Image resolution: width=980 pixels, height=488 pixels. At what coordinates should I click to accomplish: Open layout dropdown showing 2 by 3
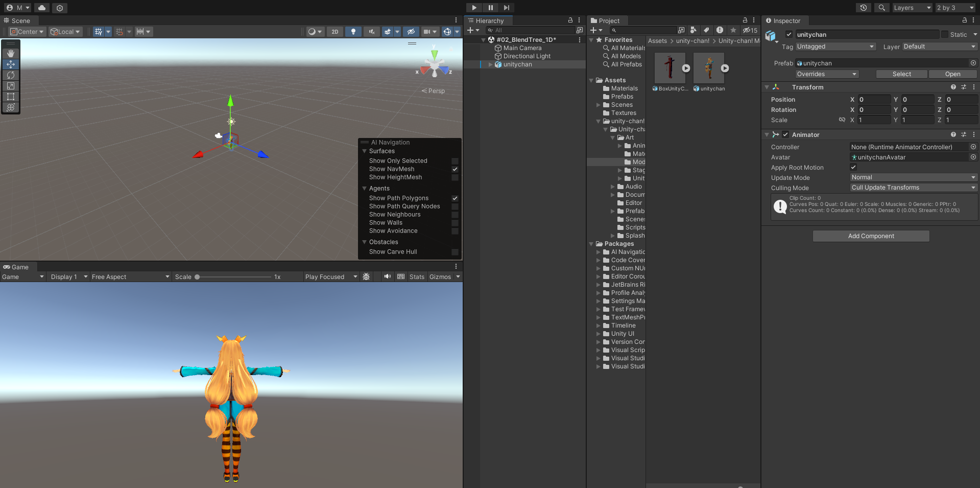(x=955, y=8)
